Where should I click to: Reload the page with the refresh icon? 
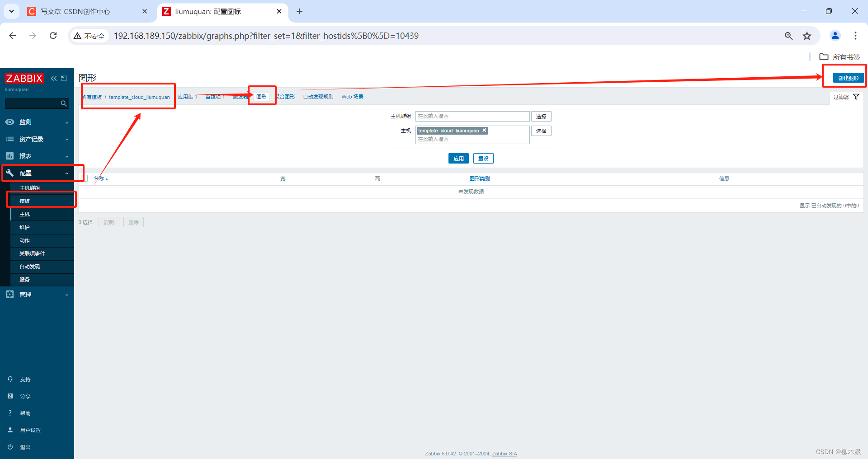pyautogui.click(x=53, y=36)
